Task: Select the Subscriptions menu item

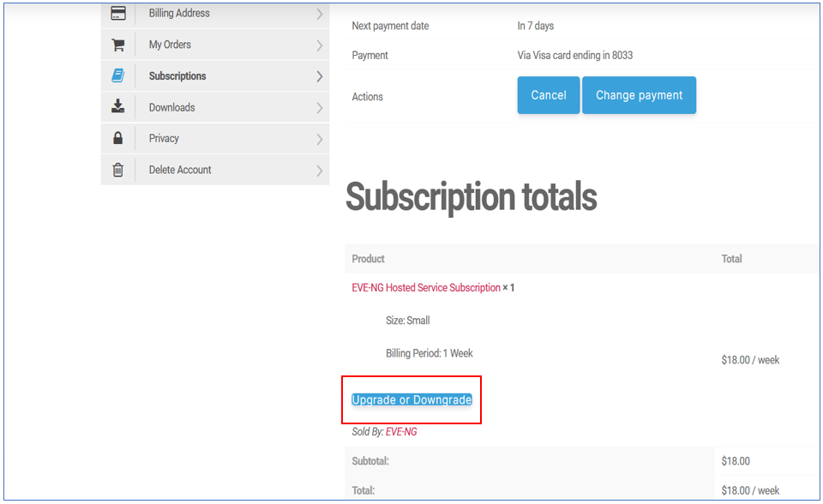Action: (215, 75)
